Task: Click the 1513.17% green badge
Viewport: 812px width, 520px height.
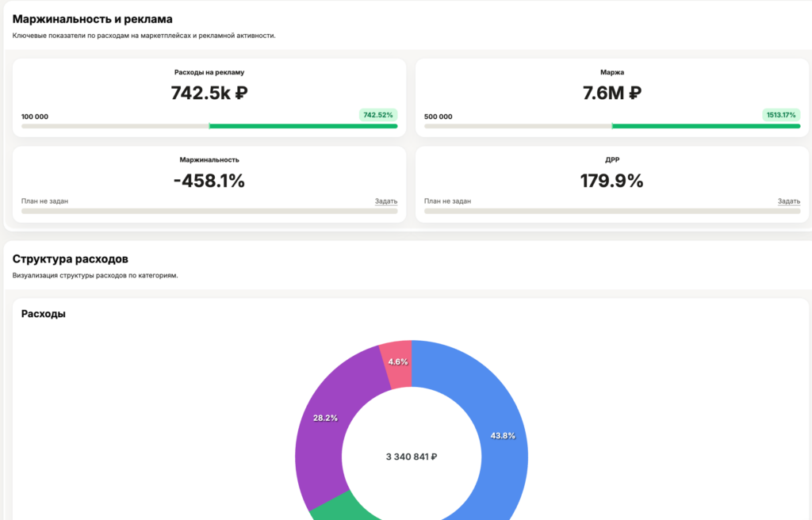Action: click(x=781, y=115)
